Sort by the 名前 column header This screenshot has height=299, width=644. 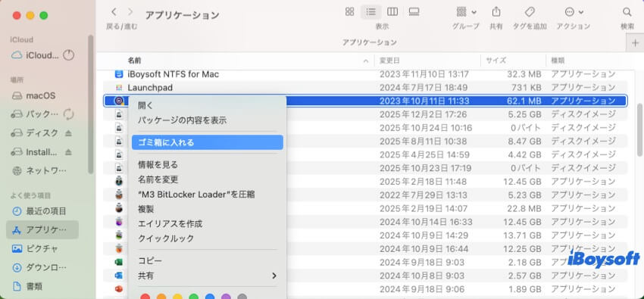(134, 61)
